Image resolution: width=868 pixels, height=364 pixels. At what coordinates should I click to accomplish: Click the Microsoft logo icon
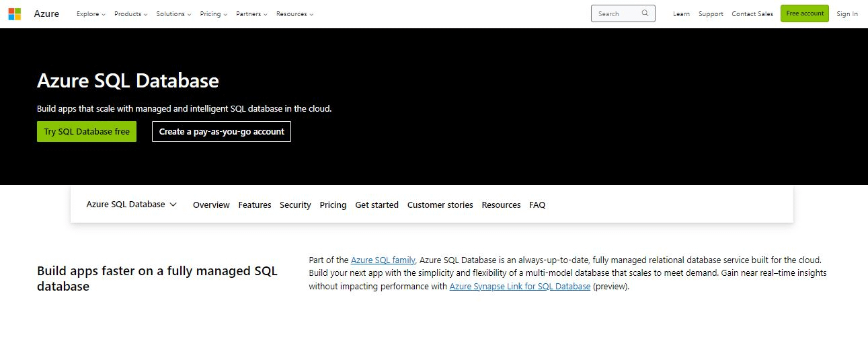(14, 13)
